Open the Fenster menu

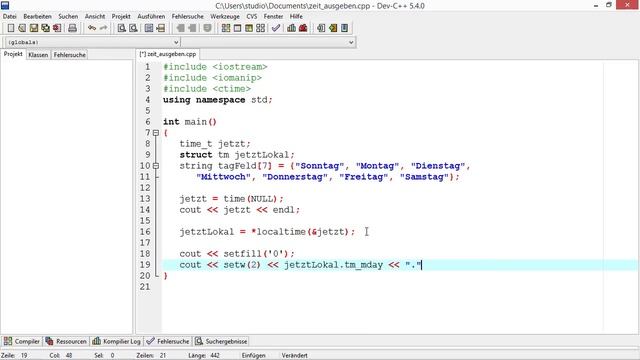click(273, 16)
